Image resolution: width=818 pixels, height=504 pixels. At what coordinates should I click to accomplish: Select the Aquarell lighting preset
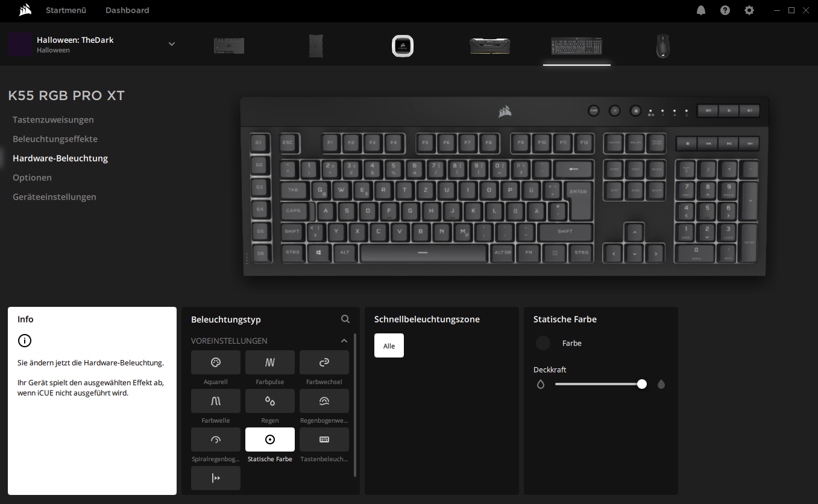coord(216,362)
